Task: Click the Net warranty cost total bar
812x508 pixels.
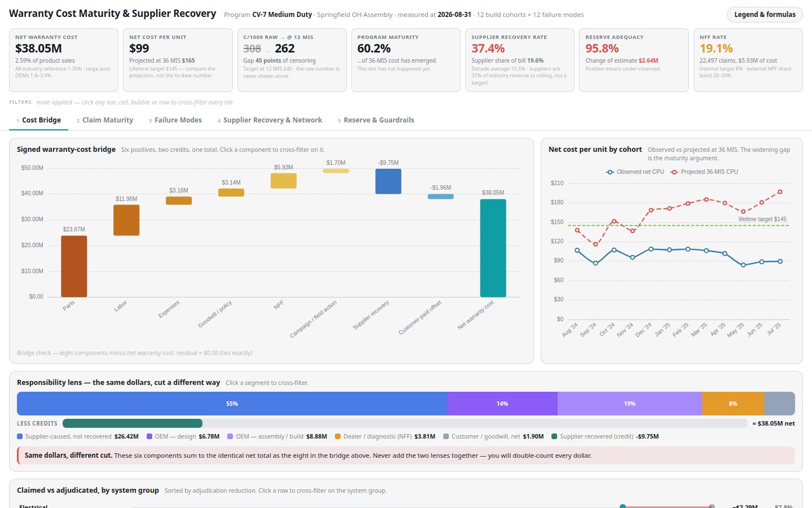Action: (493, 248)
